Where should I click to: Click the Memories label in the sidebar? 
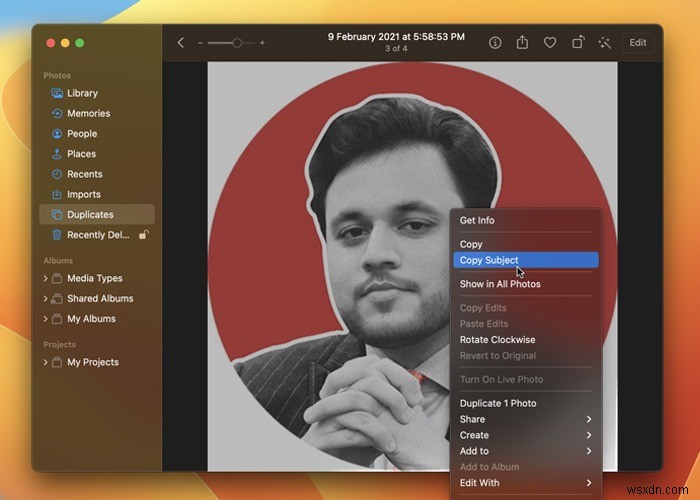88,113
